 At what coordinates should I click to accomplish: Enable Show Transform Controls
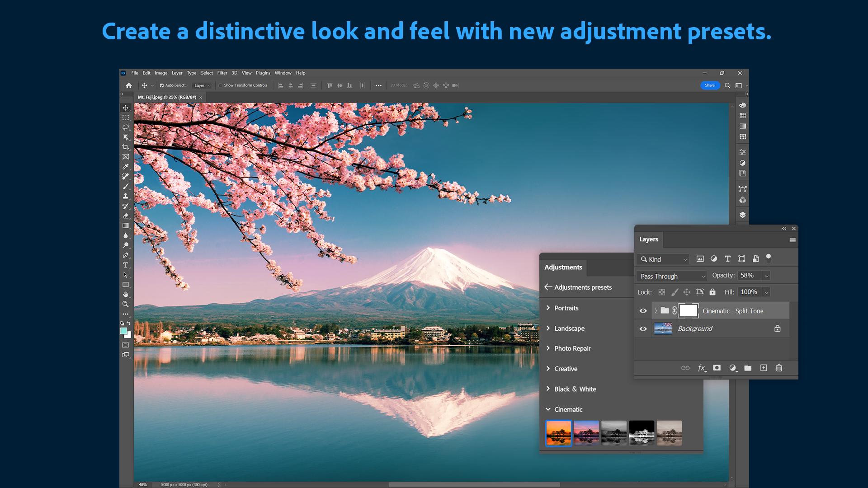point(221,85)
